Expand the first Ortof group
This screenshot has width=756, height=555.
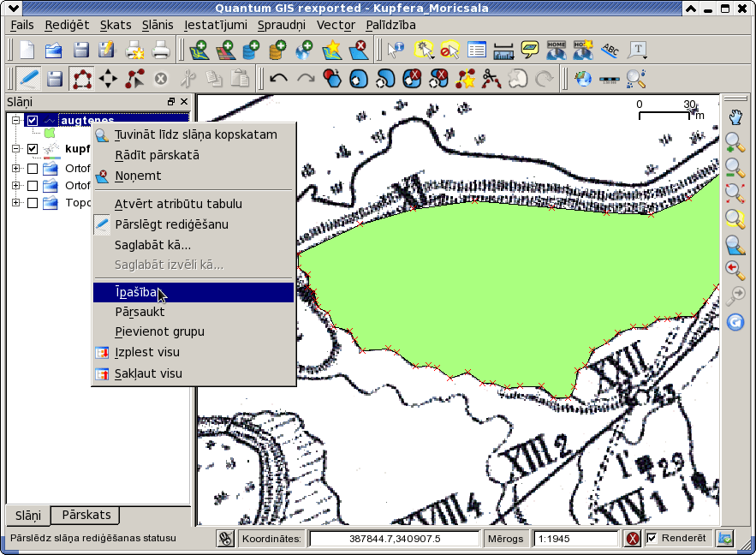click(x=16, y=168)
